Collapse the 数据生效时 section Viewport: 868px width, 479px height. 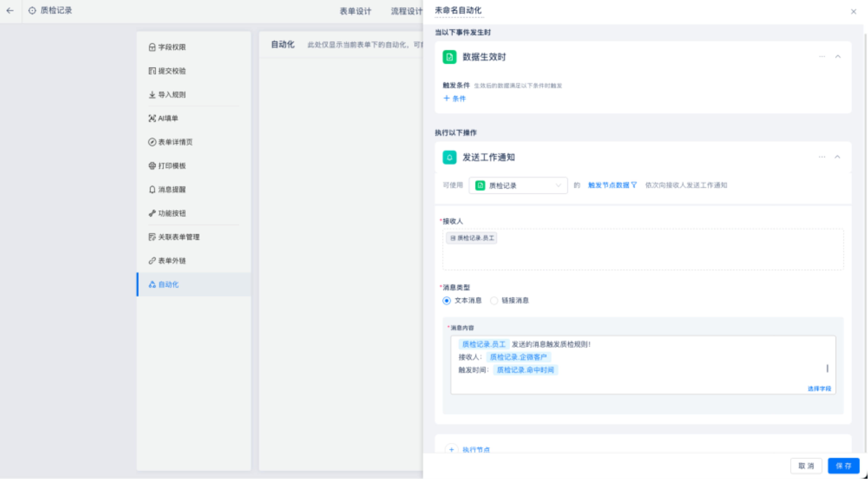coord(838,57)
